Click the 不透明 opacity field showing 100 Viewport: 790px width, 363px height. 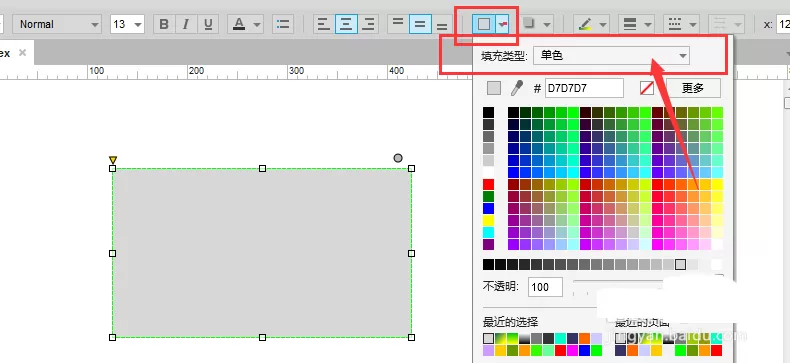click(546, 287)
